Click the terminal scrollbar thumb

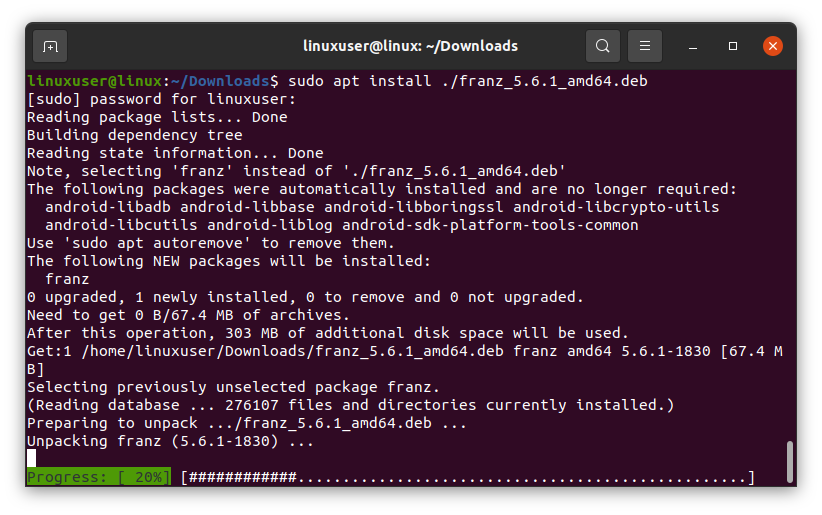click(x=789, y=462)
